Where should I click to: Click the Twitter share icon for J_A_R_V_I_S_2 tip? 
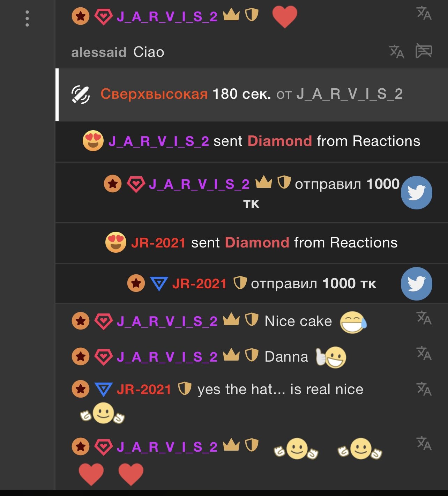(417, 193)
